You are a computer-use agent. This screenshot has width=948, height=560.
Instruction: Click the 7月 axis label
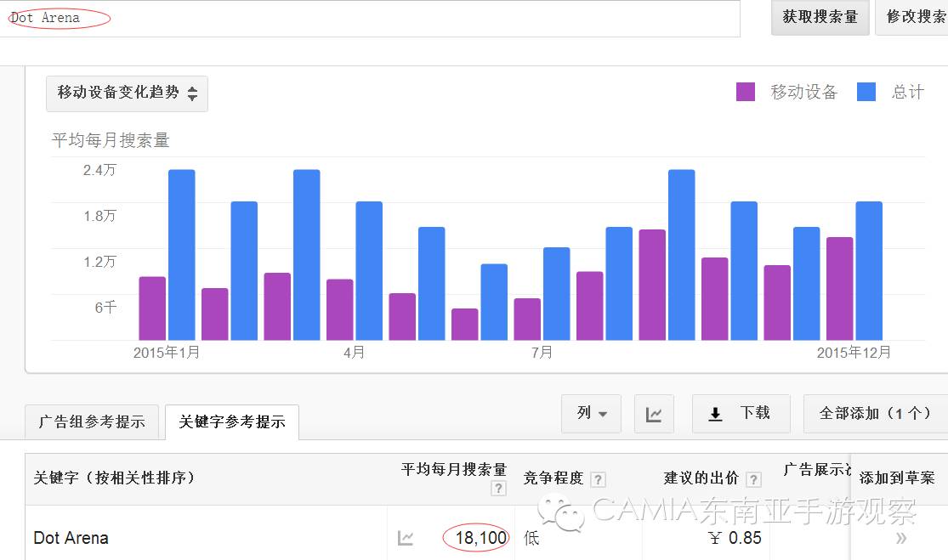[x=542, y=353]
